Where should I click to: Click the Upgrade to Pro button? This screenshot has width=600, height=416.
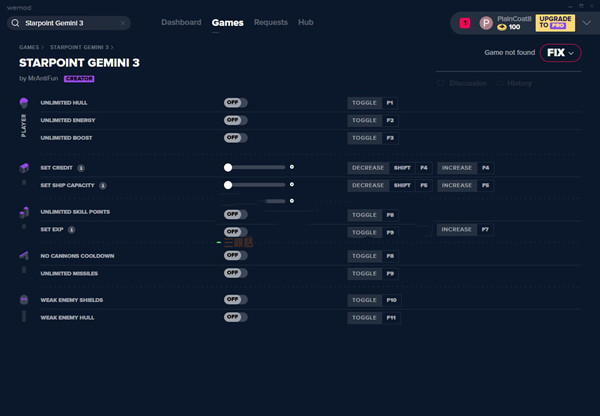coord(555,23)
